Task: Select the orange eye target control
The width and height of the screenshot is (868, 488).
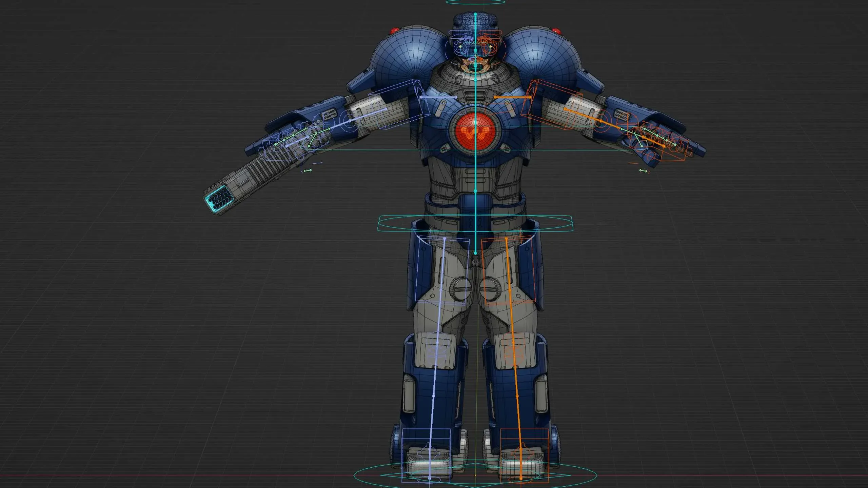Action: [x=490, y=47]
